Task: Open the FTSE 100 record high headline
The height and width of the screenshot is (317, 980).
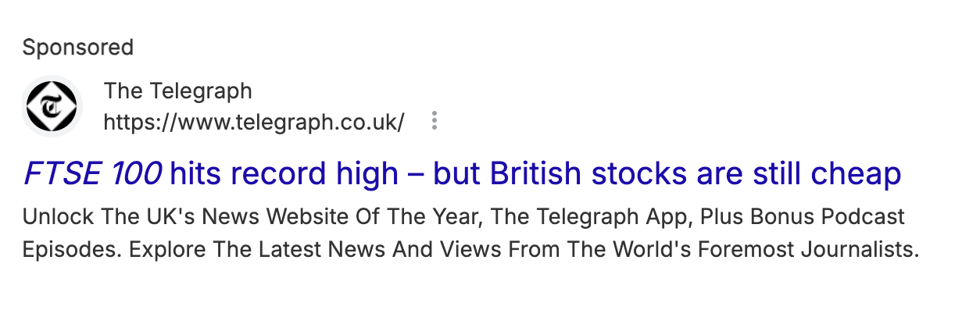Action: [x=461, y=173]
